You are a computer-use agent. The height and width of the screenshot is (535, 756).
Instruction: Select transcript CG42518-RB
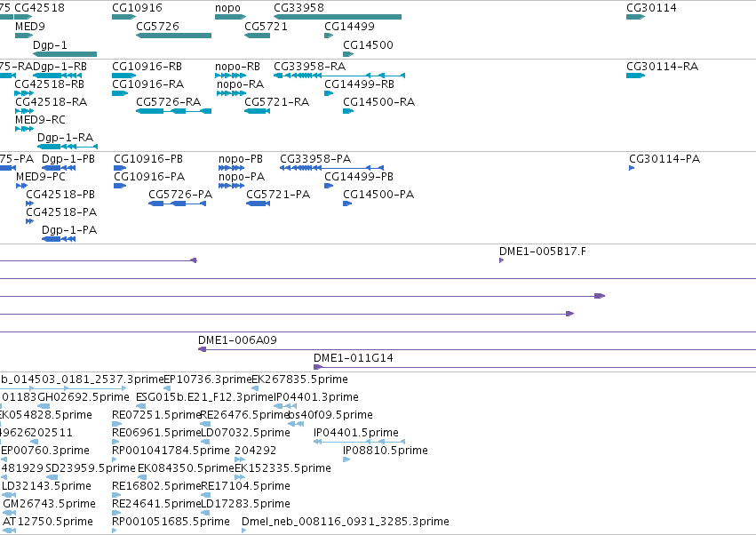(24, 93)
